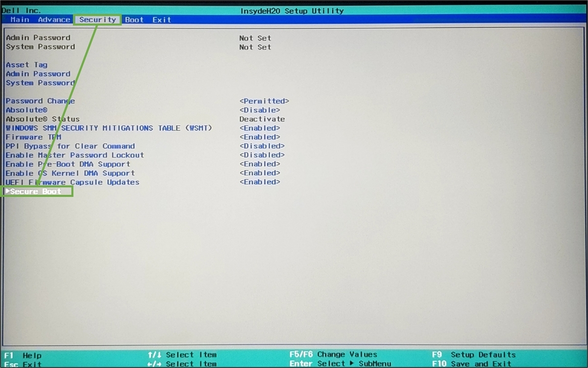Viewport: 588px width, 368px height.
Task: Switch to the Advance tab
Action: pyautogui.click(x=54, y=20)
